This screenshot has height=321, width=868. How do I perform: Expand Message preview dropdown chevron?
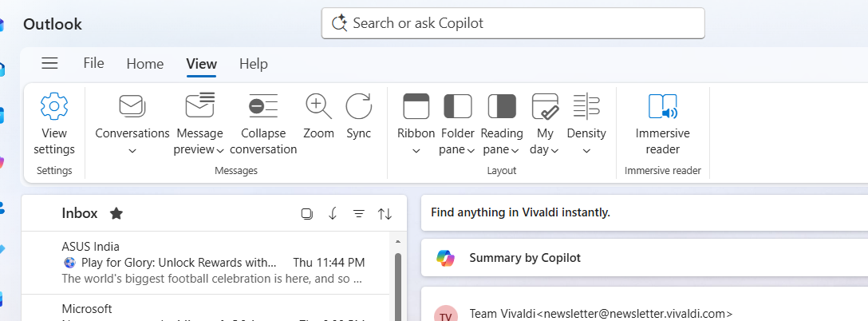click(219, 151)
